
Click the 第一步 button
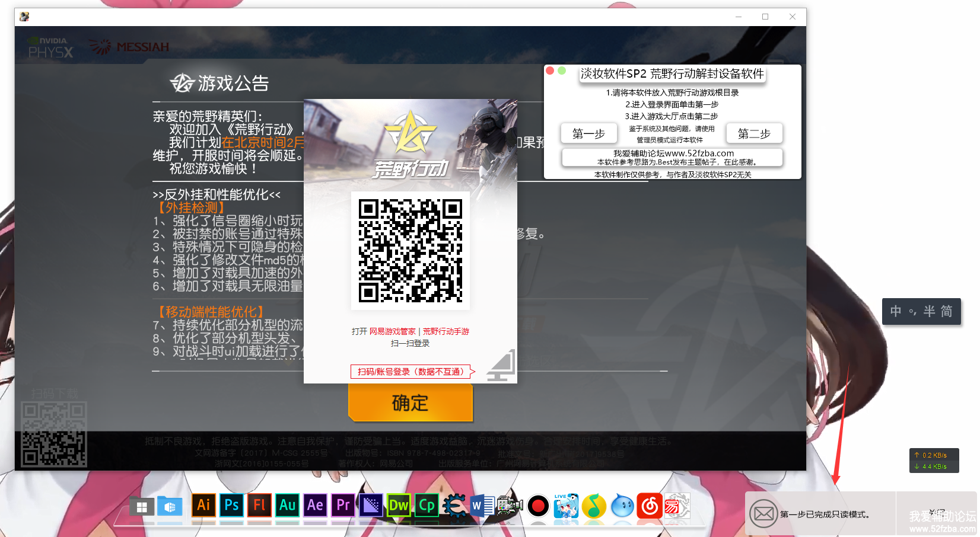(588, 133)
